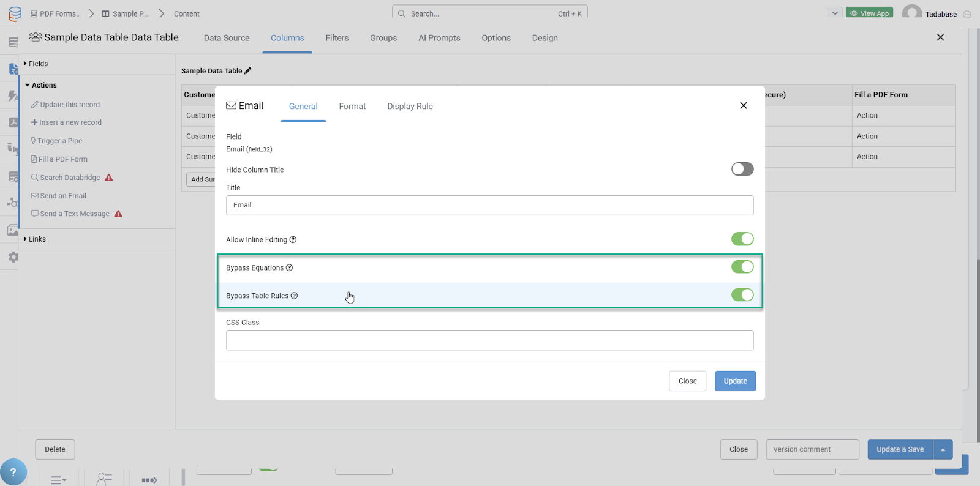Click the blue help question mark bubble
The height and width of the screenshot is (486, 980).
[x=13, y=472]
